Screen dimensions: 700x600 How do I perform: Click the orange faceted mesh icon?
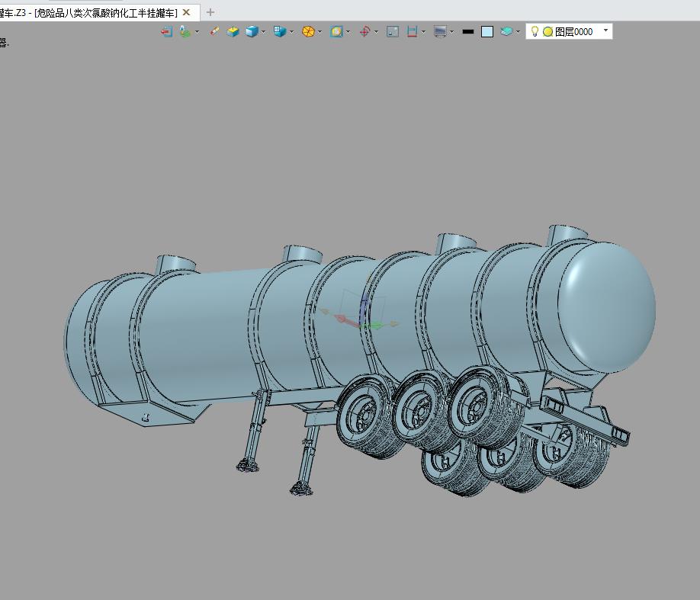(308, 32)
